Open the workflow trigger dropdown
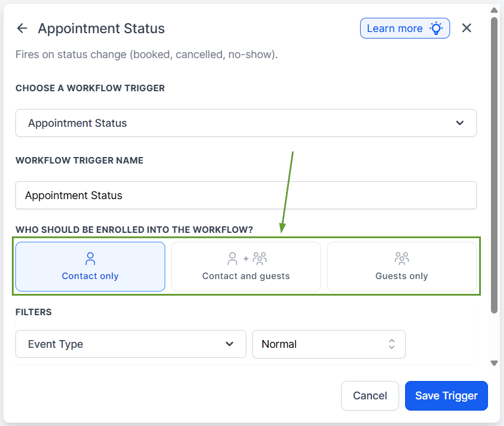504x426 pixels. click(x=246, y=123)
